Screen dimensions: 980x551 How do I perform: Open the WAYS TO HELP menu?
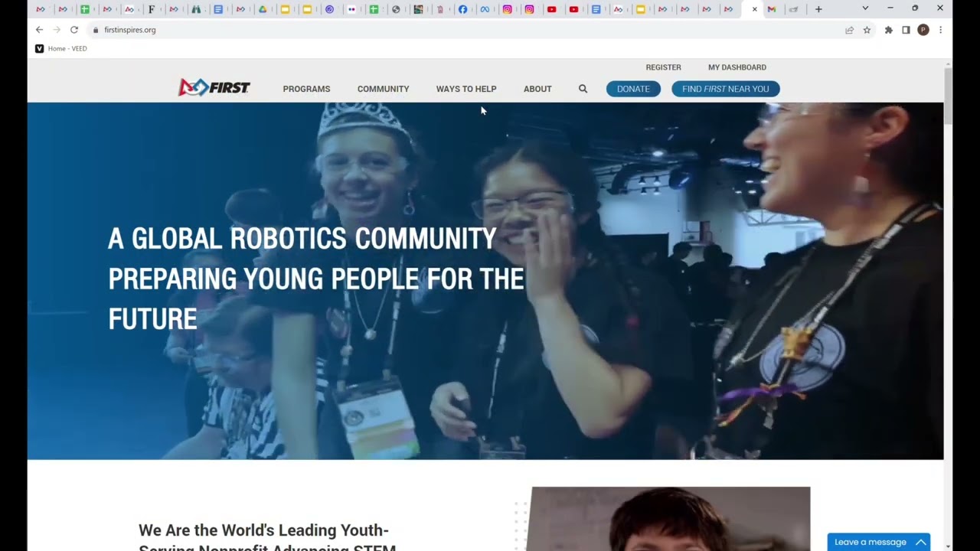click(466, 89)
